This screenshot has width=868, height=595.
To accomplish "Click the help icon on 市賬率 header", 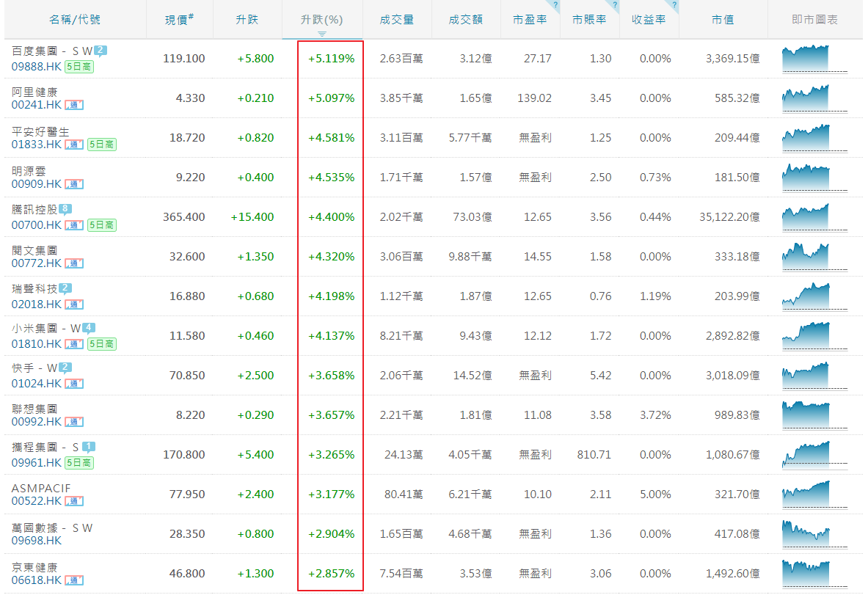I will click(614, 5).
